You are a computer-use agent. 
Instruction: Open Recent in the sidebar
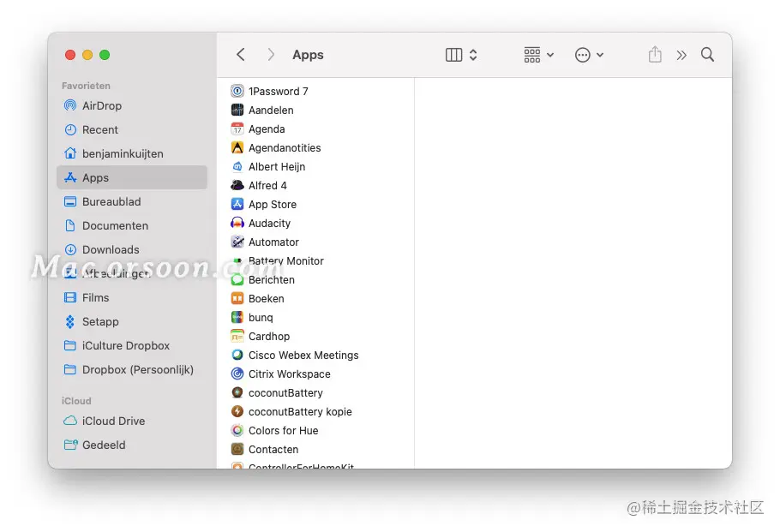(x=132, y=129)
